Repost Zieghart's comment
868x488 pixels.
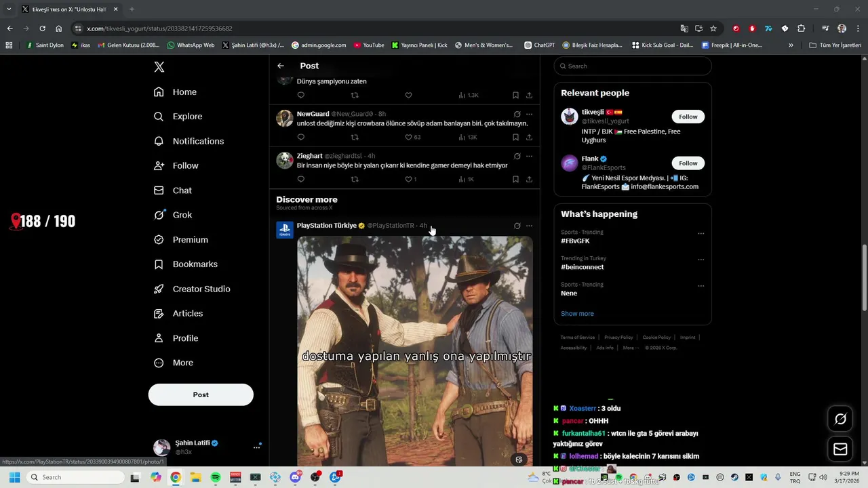point(355,179)
